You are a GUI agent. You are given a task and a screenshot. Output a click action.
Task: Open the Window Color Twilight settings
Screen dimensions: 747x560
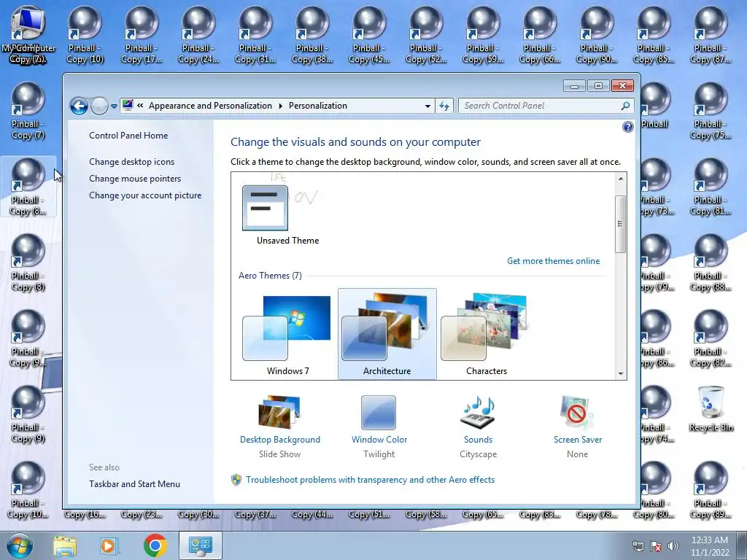[x=379, y=426]
